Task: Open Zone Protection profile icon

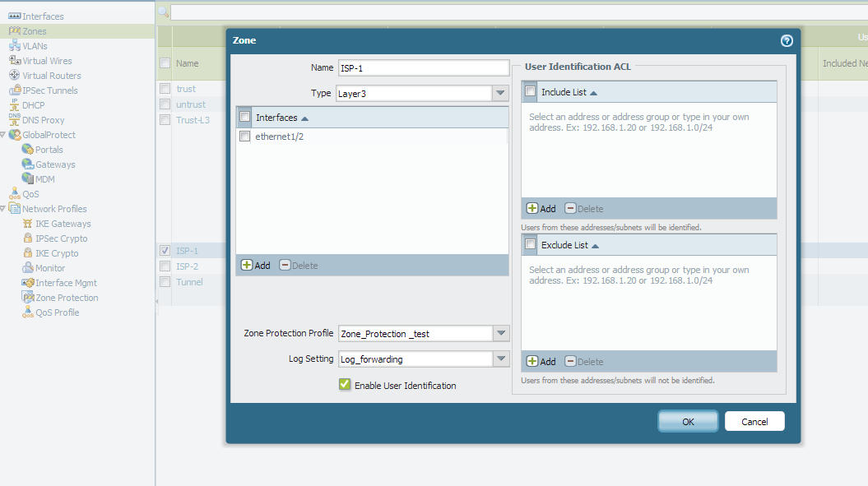Action: (28, 297)
